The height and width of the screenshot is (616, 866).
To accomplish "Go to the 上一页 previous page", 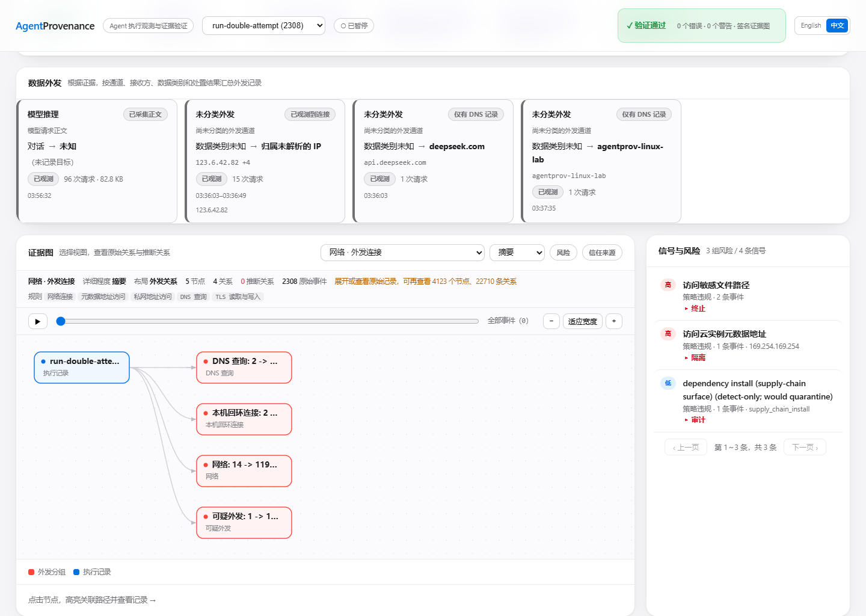I will pos(686,448).
